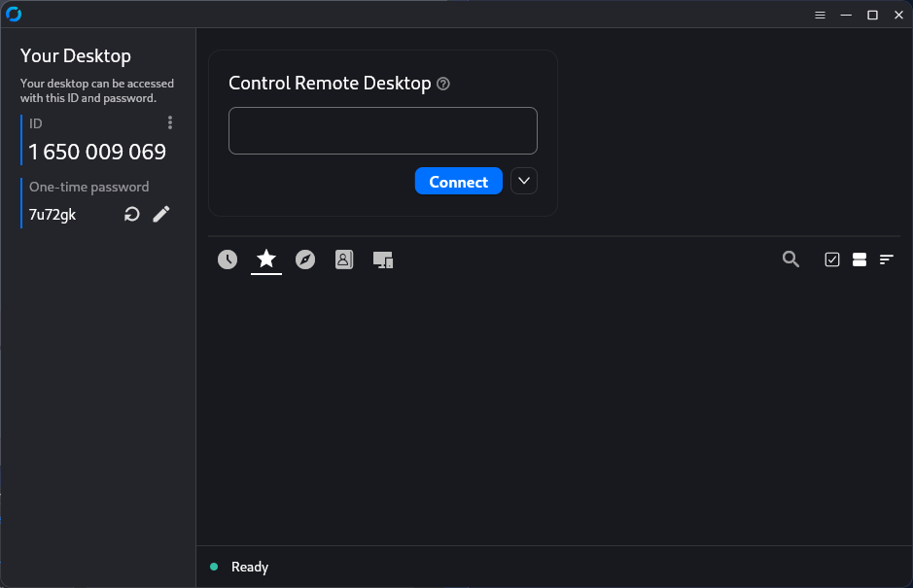Edit the one-time password with the pencil
Image resolution: width=913 pixels, height=588 pixels.
(161, 214)
